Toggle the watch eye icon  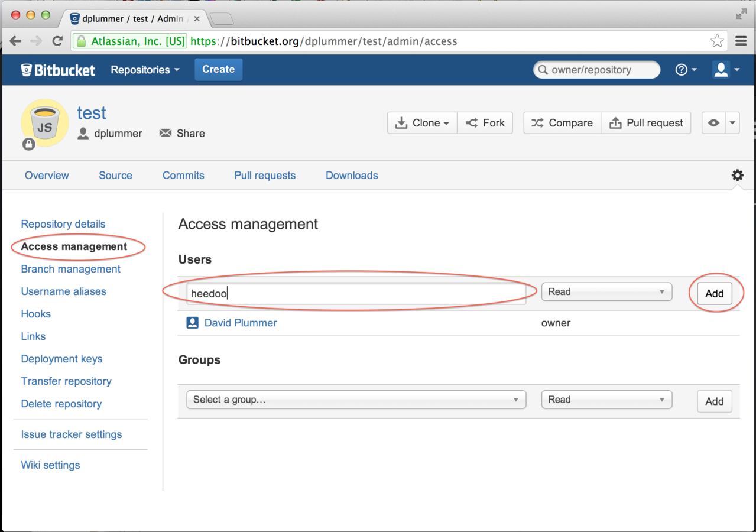713,123
